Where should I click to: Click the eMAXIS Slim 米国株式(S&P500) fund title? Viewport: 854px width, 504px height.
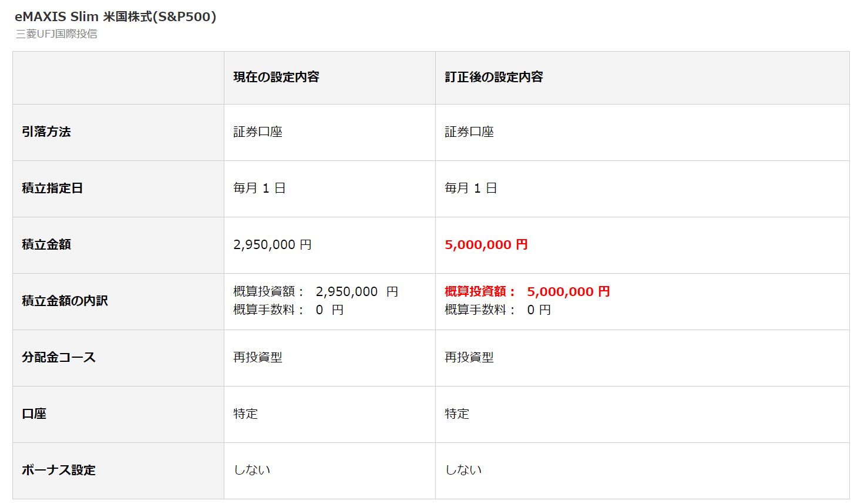pyautogui.click(x=115, y=17)
